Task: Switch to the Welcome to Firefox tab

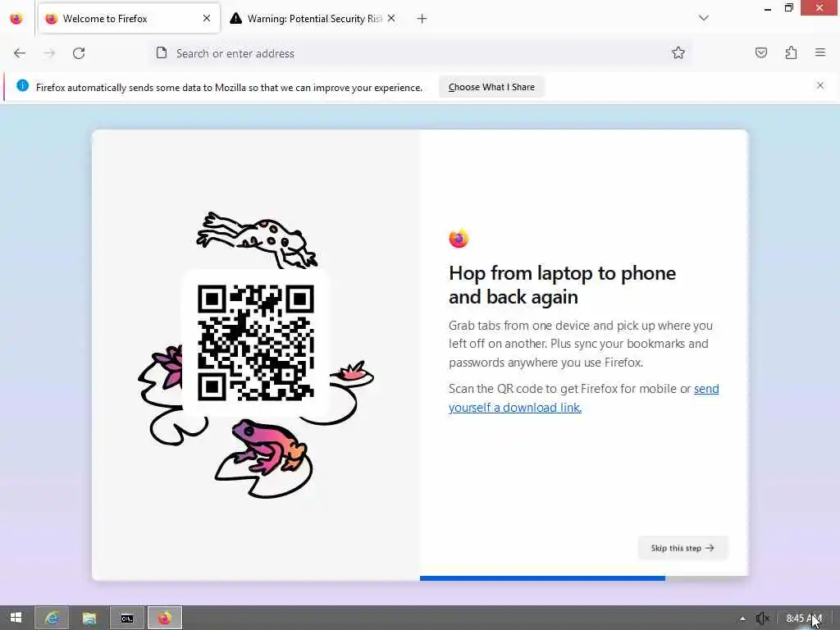Action: click(129, 19)
